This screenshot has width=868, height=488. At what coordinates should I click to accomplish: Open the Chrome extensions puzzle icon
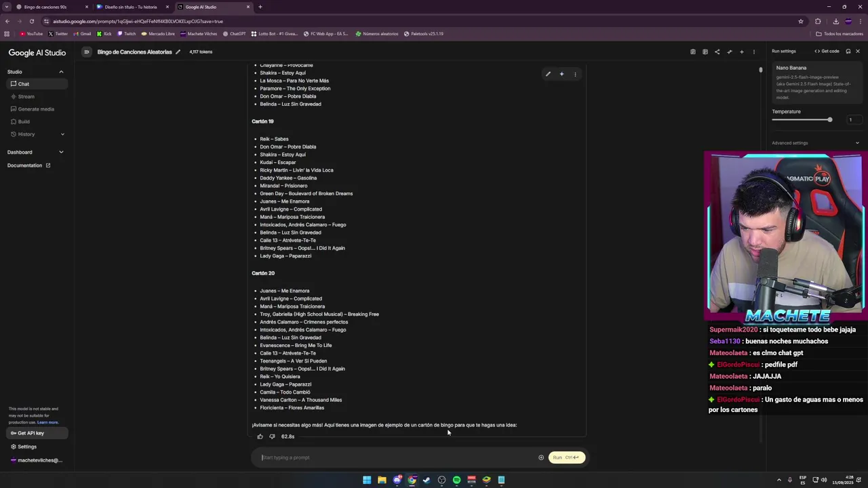[818, 21]
